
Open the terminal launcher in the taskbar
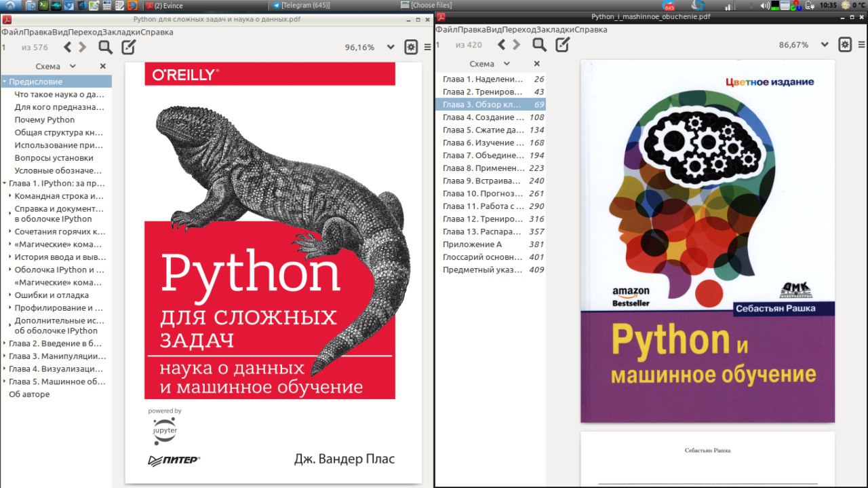pyautogui.click(x=43, y=5)
